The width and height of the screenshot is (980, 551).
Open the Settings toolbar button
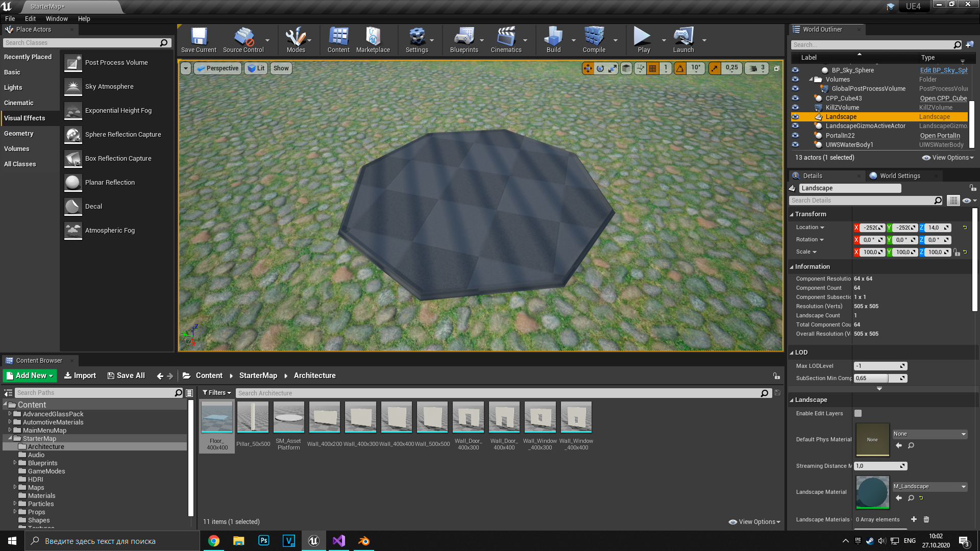pos(417,40)
